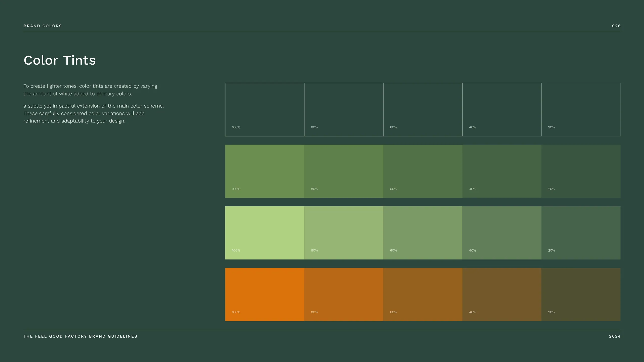
Task: Choose the light lime green 40% swatch
Action: (502, 233)
